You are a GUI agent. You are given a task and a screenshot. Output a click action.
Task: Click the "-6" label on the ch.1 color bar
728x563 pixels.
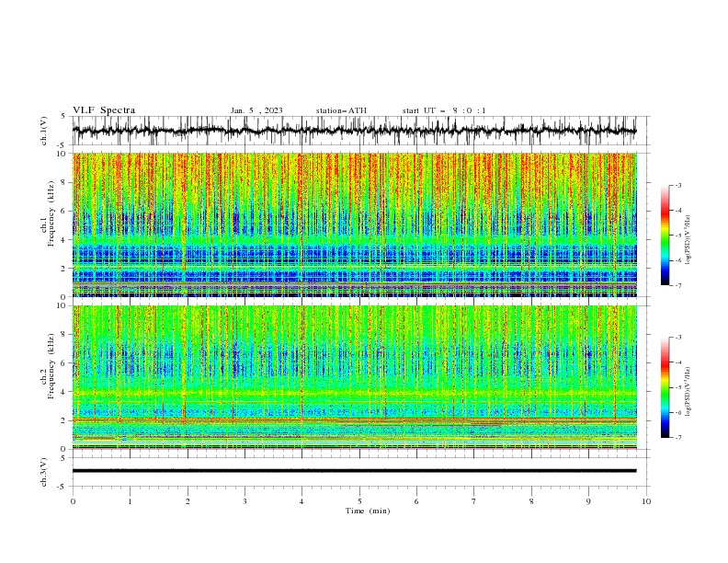pyautogui.click(x=677, y=260)
